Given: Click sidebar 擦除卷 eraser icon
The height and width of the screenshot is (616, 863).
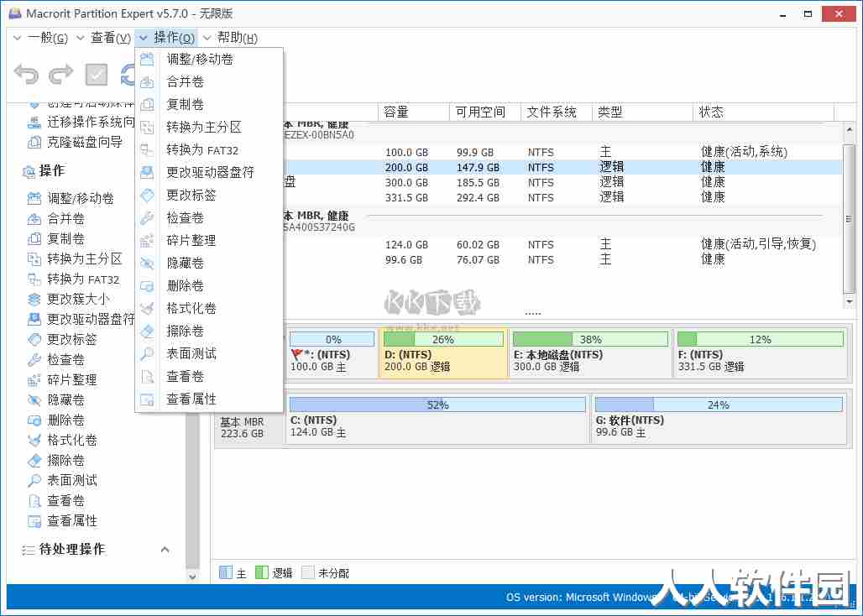Looking at the screenshot, I should coord(34,461).
